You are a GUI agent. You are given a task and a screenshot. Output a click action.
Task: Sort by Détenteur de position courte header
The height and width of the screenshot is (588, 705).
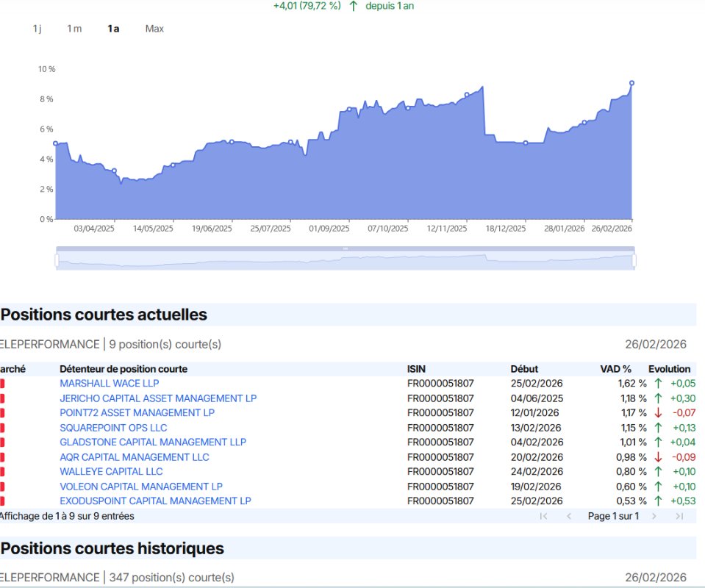(x=124, y=369)
